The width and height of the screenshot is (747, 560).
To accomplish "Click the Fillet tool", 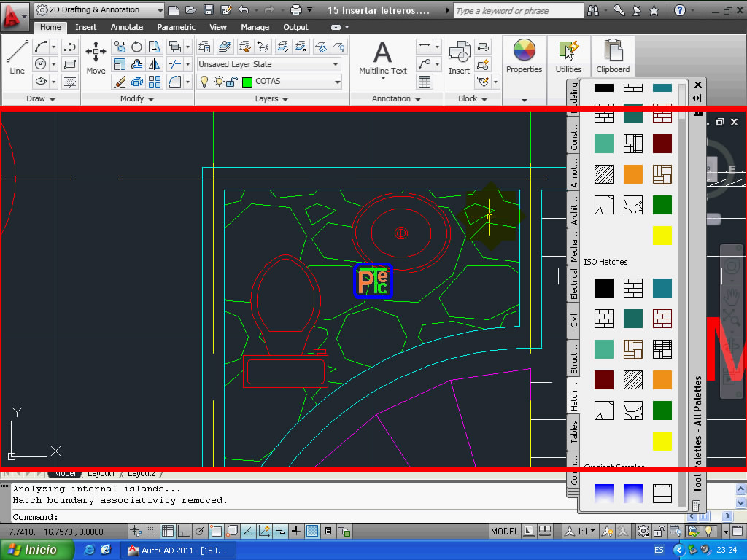I will click(175, 82).
